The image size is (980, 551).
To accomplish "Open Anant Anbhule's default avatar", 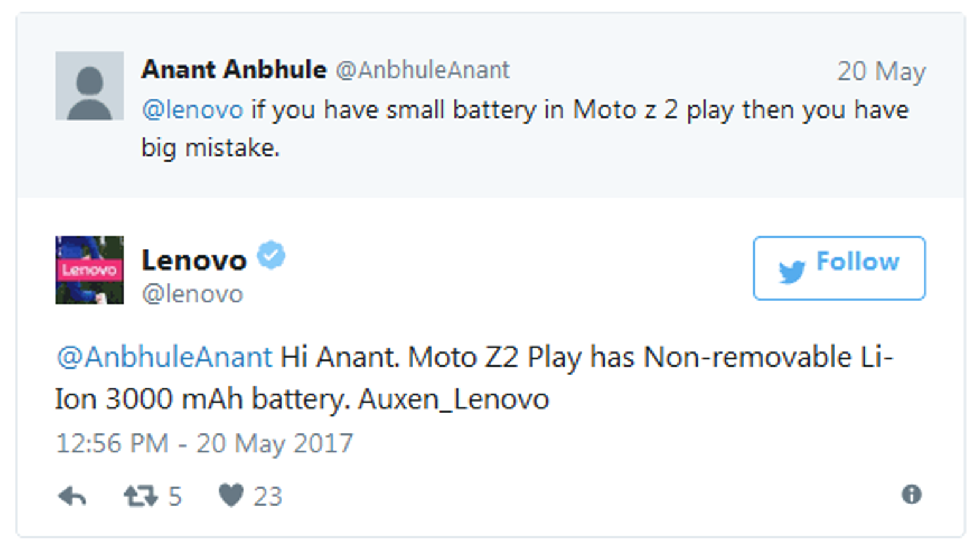I will [89, 86].
